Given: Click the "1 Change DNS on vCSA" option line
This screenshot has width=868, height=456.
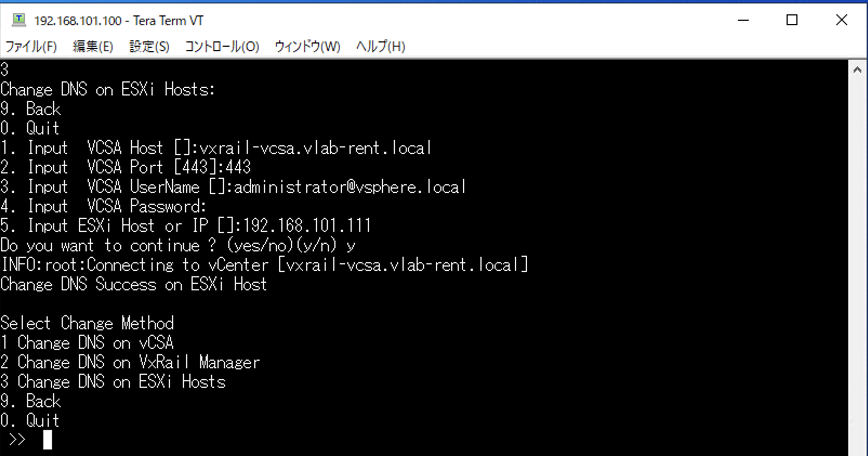Looking at the screenshot, I should (x=87, y=343).
